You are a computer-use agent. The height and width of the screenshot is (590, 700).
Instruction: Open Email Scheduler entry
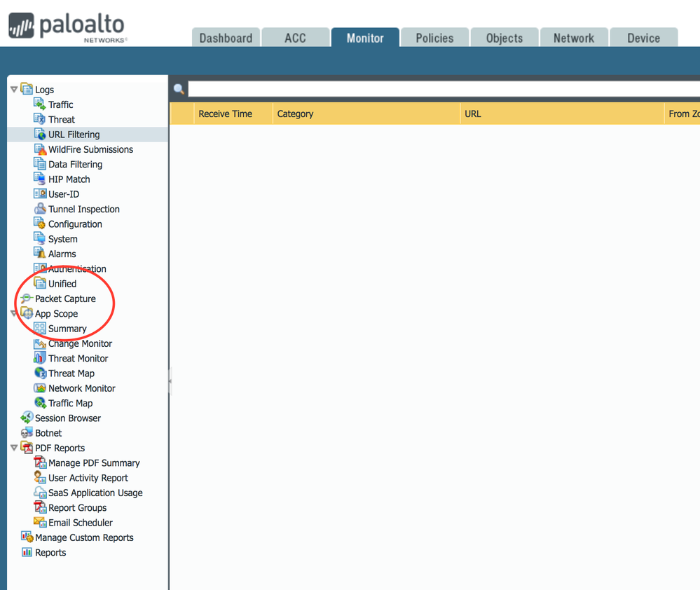point(81,523)
